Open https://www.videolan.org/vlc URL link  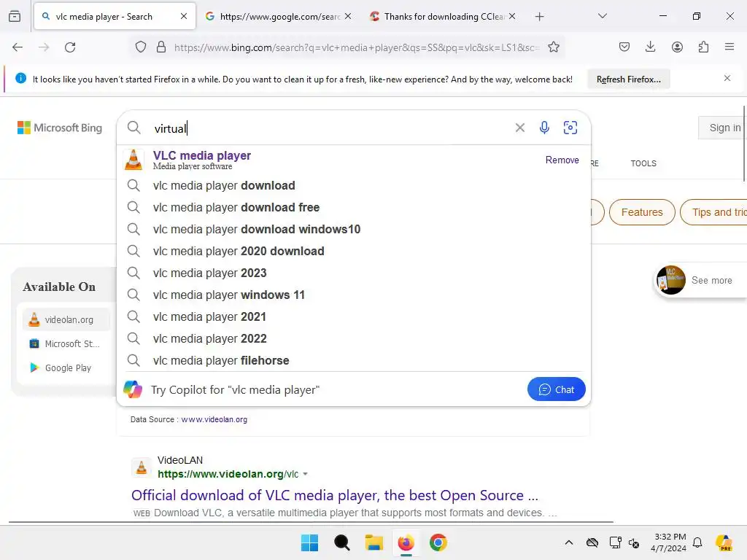[228, 474]
